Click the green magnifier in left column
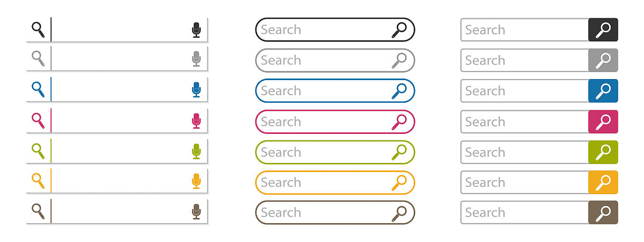The width and height of the screenshot is (644, 242). pyautogui.click(x=38, y=151)
